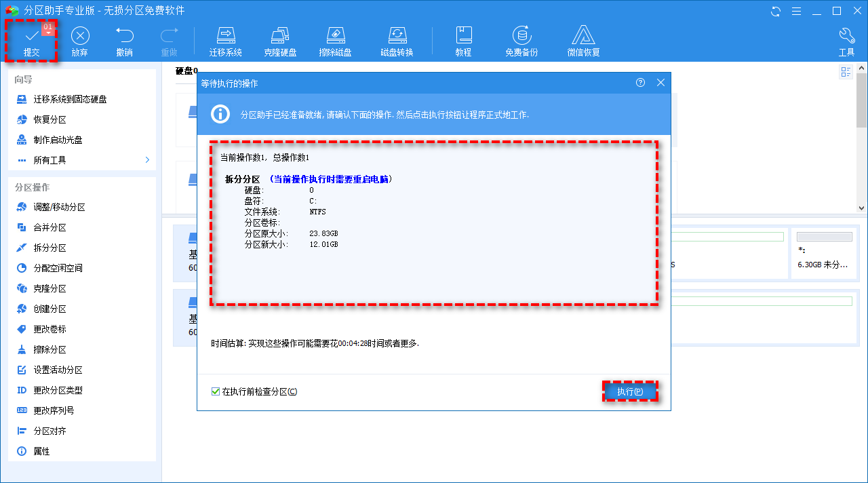The height and width of the screenshot is (483, 868).
Task: Click the 执行(E) button to run operations
Action: (630, 391)
